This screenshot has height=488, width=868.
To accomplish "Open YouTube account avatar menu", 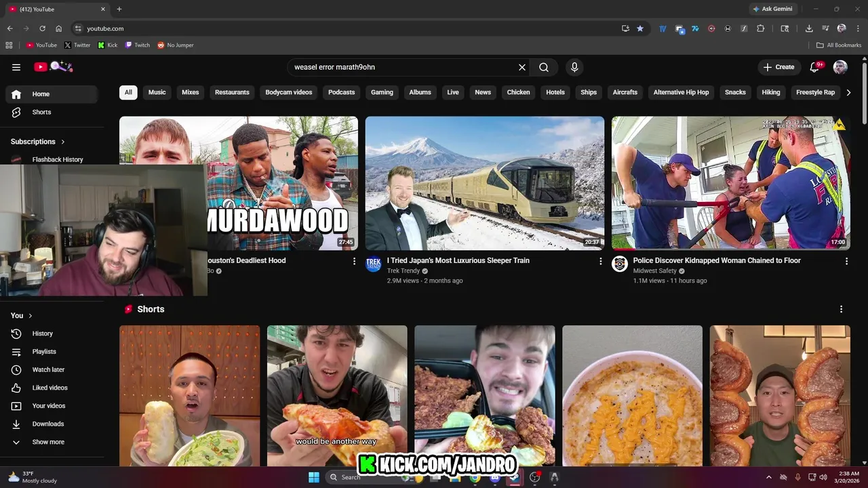I will coord(840,67).
